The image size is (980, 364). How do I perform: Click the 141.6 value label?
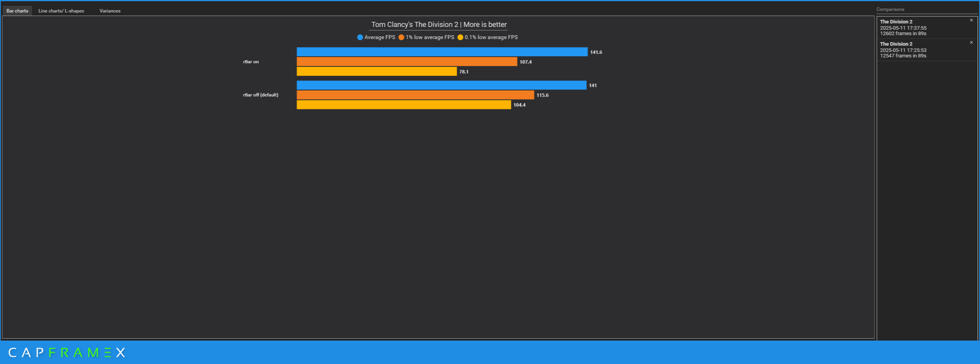tap(596, 52)
